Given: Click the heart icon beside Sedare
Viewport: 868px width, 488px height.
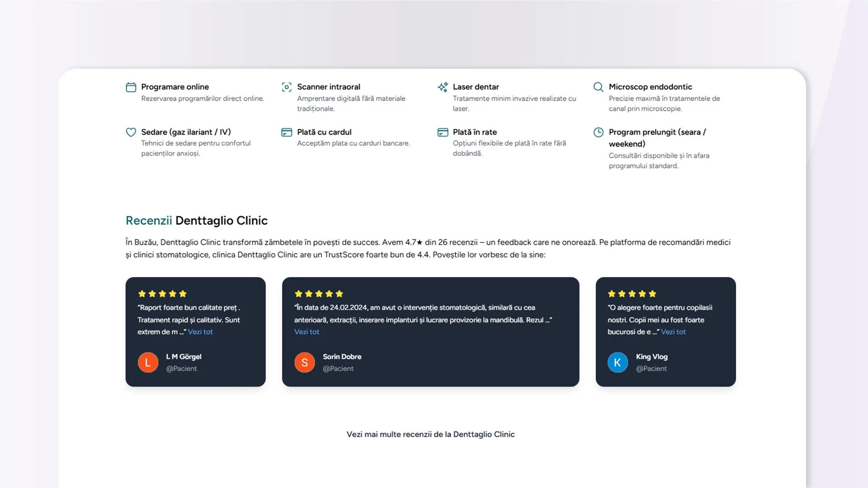Looking at the screenshot, I should 131,132.
